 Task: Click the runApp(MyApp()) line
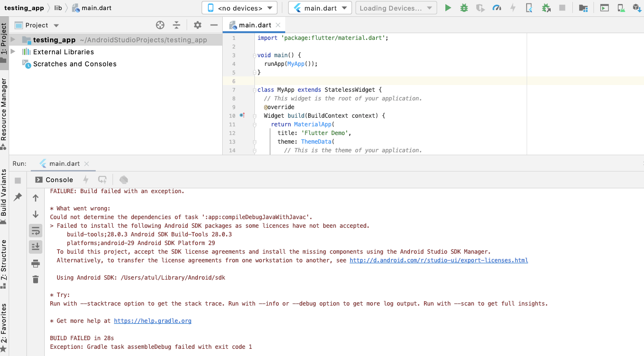[291, 64]
